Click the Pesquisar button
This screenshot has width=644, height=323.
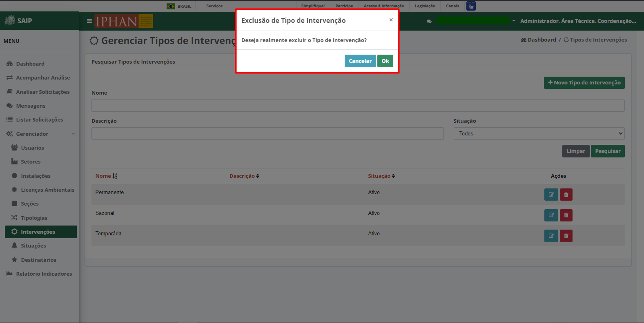(608, 151)
